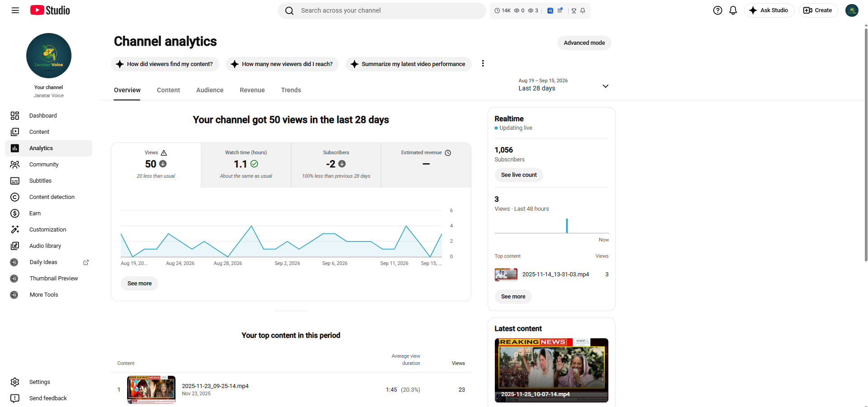Screen dimensions: 868x407
Task: Click the Create button
Action: pyautogui.click(x=818, y=10)
